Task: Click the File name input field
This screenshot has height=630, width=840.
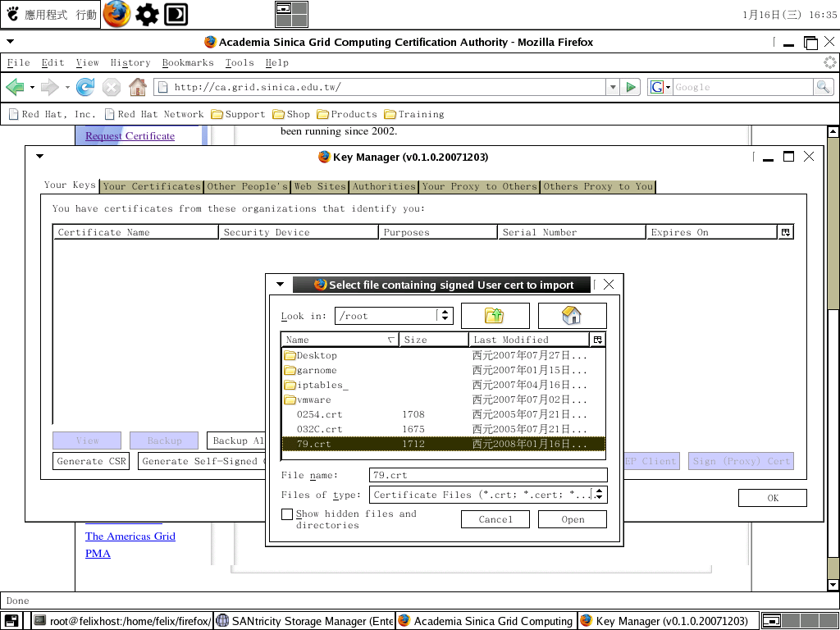Action: pos(488,475)
